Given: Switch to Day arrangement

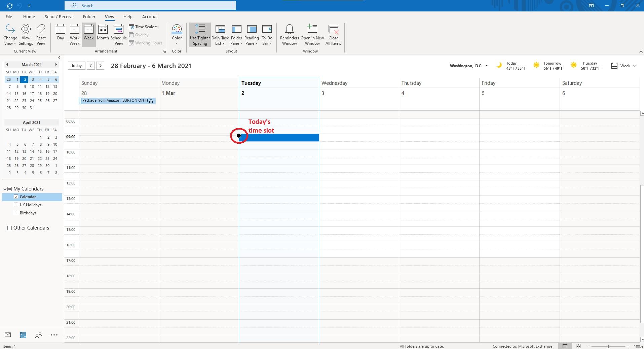Looking at the screenshot, I should point(61,32).
